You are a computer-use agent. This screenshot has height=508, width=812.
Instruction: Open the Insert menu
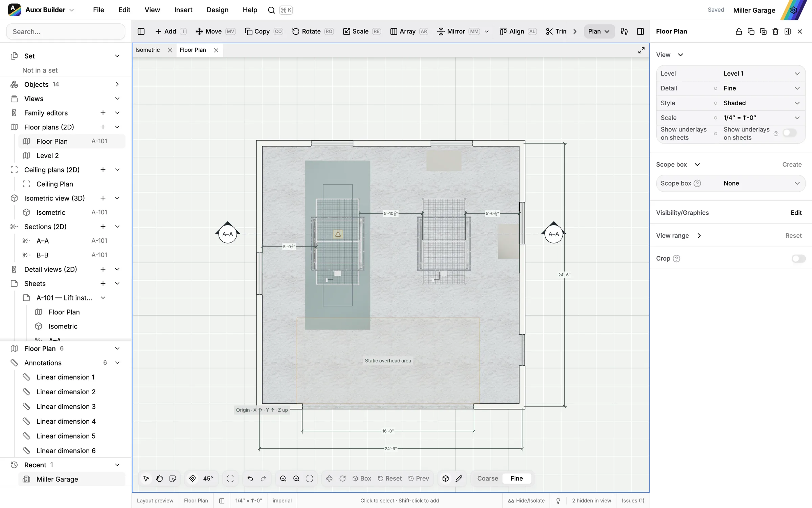[183, 10]
